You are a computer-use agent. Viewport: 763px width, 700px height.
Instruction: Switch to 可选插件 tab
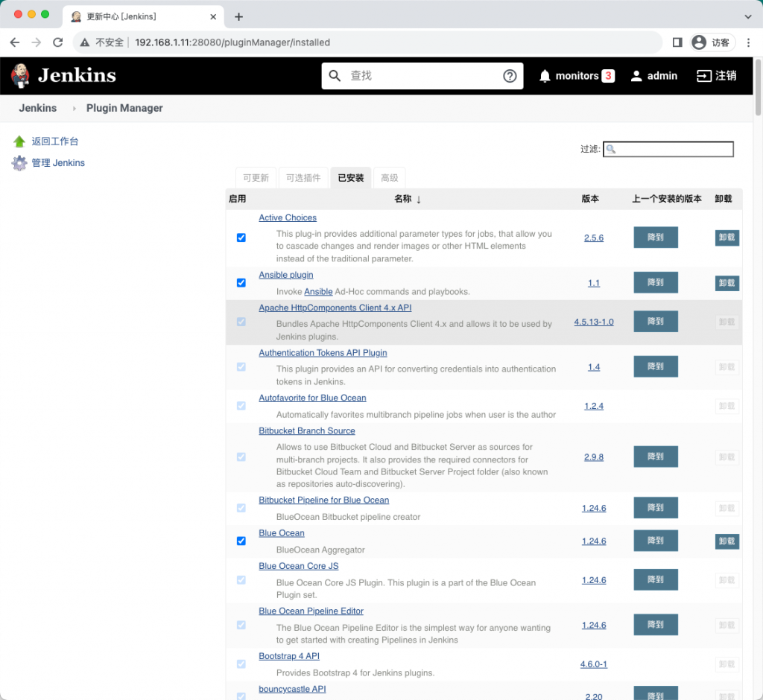point(303,178)
